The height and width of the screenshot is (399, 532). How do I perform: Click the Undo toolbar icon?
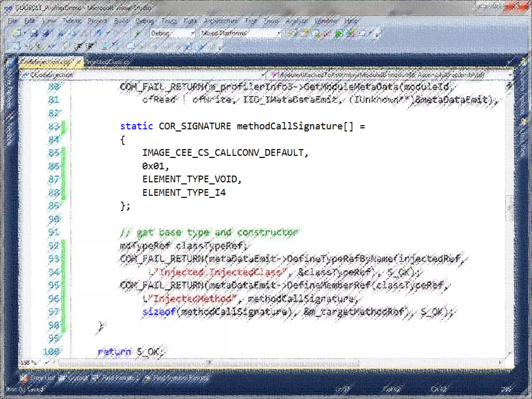coord(99,33)
